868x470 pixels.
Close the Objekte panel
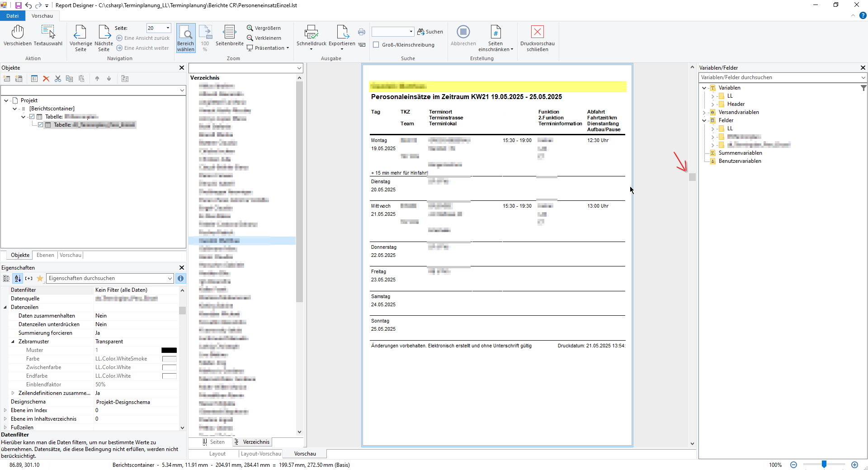(x=182, y=68)
